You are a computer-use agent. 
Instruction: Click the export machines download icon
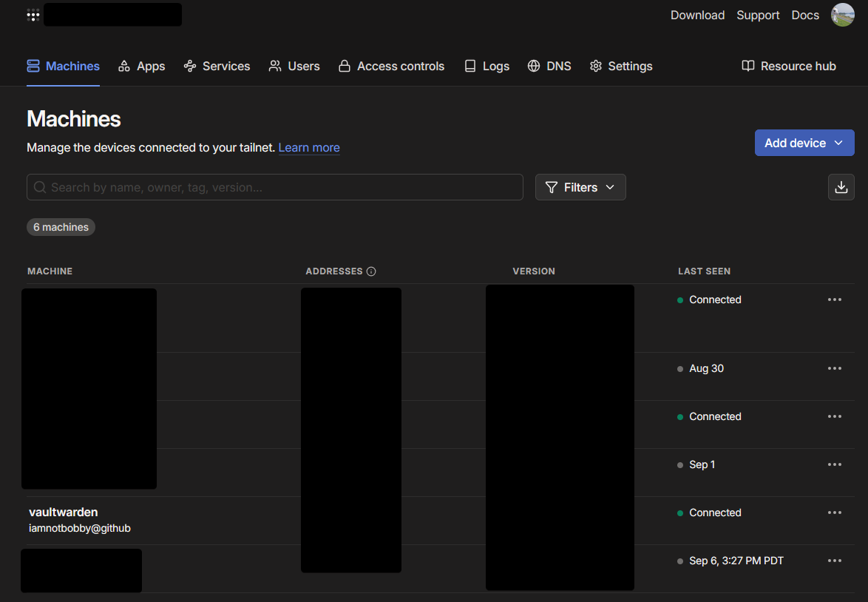tap(841, 187)
